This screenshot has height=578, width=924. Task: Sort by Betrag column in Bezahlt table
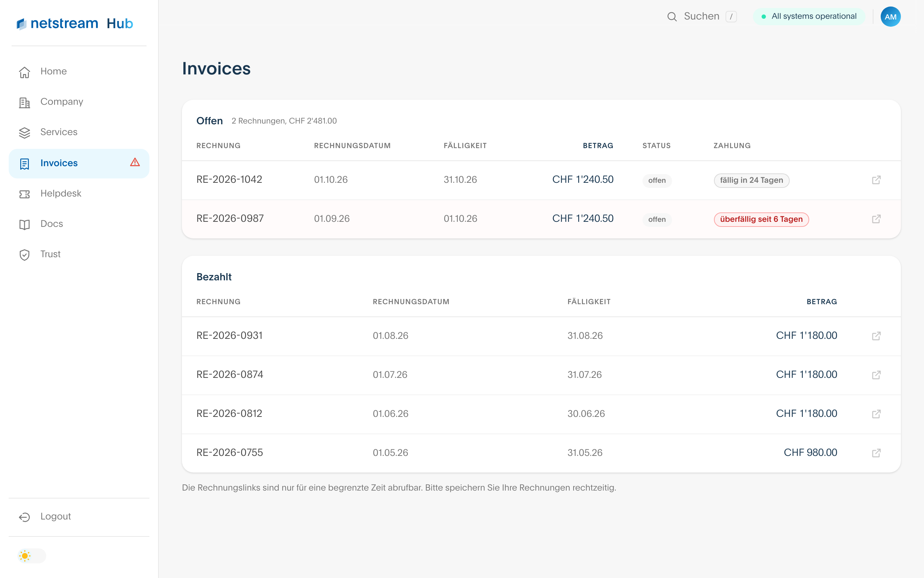pos(821,302)
